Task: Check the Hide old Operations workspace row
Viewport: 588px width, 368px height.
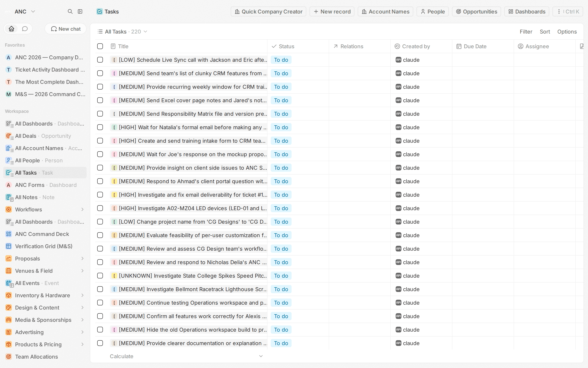Action: [100, 330]
